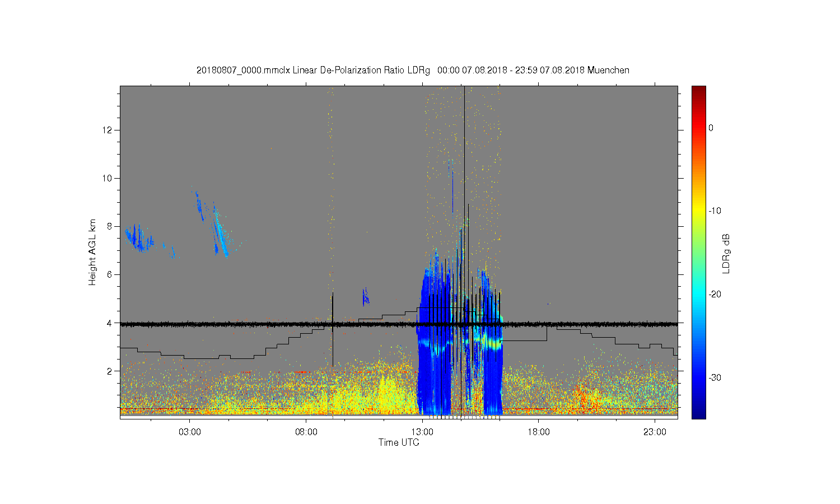Screen dimensions: 840x504
Task: Click the blue cirrus cloud near 8 km
Action: click(139, 239)
